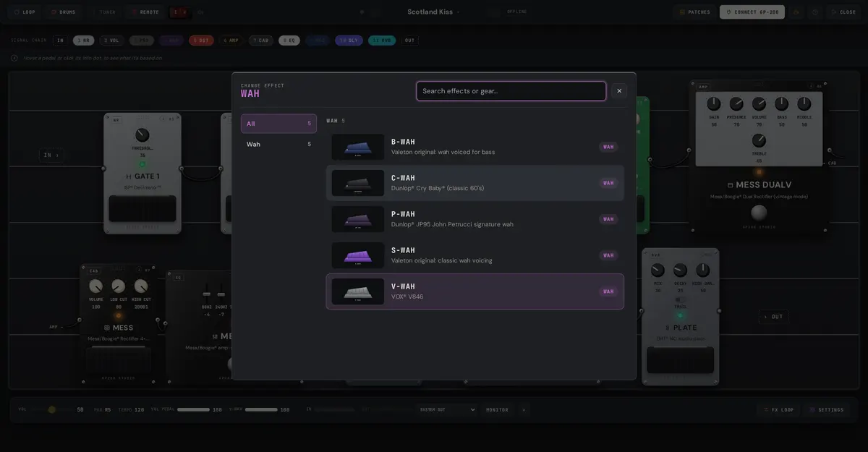Screen dimensions: 868x452
Task: Click the Presence knob on Mess DualV amp
Action: (x=736, y=104)
